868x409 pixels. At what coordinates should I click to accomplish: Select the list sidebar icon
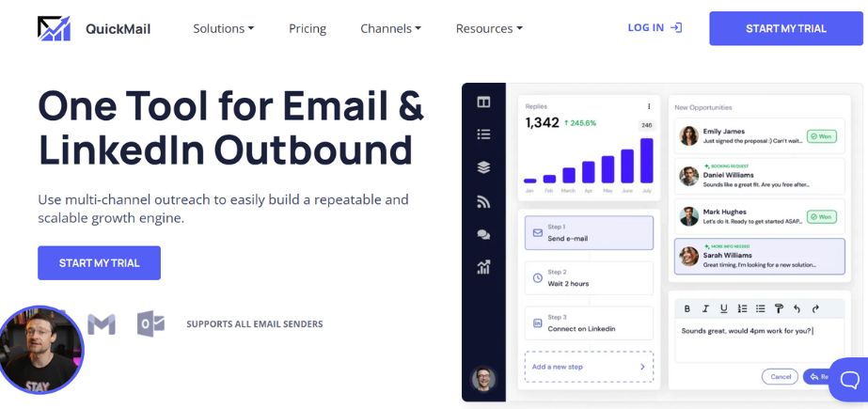[x=483, y=134]
